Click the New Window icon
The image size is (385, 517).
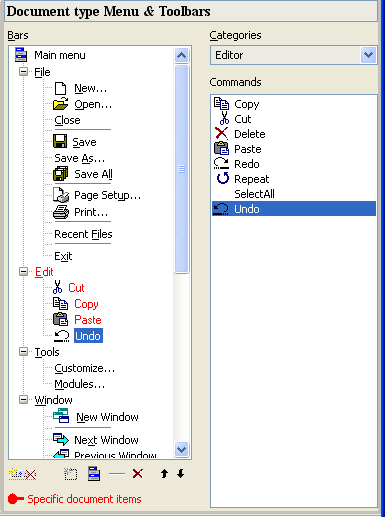(x=61, y=416)
